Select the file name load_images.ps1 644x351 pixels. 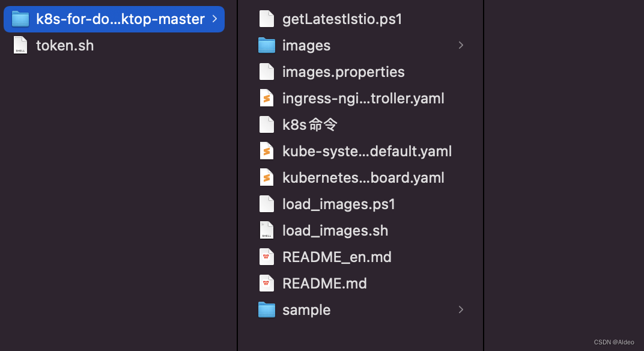pos(339,204)
